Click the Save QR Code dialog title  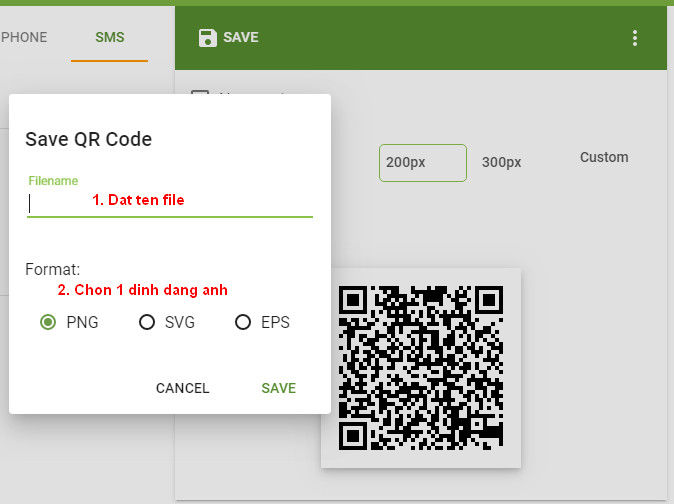[x=88, y=139]
